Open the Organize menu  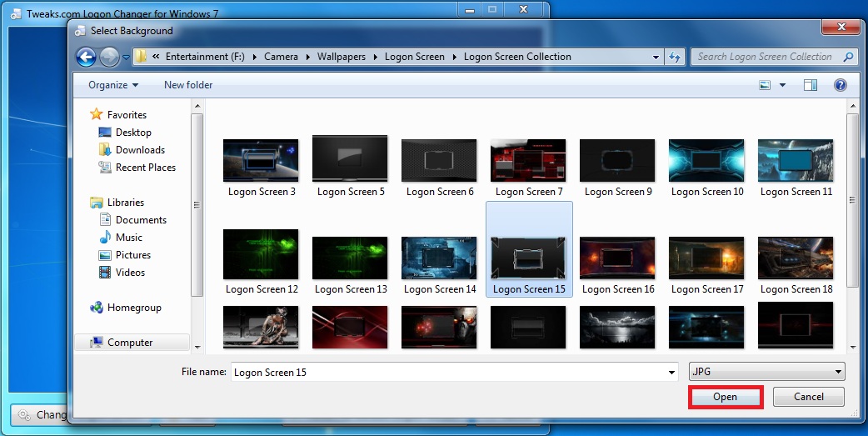click(113, 85)
